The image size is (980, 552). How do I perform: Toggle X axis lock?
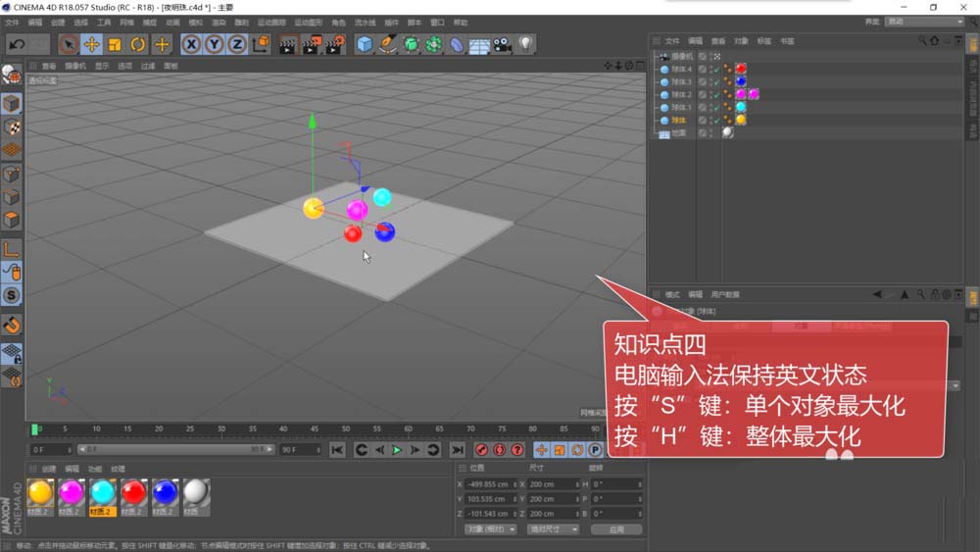pyautogui.click(x=191, y=44)
